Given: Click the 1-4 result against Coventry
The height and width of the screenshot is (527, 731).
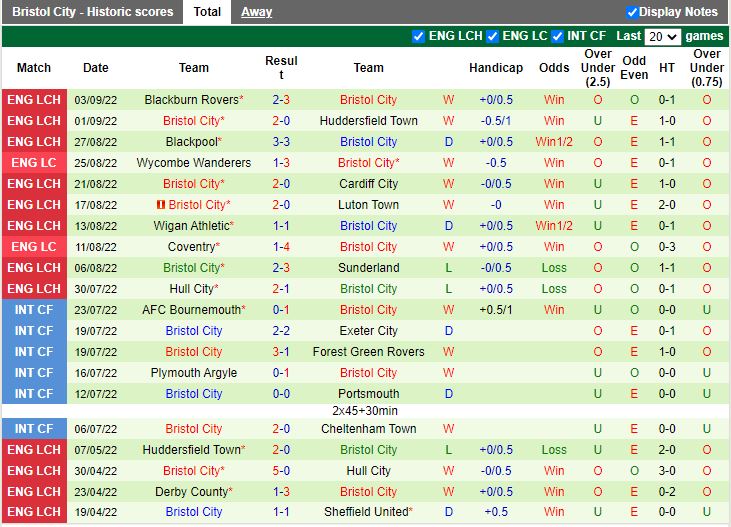Looking at the screenshot, I should pos(281,247).
